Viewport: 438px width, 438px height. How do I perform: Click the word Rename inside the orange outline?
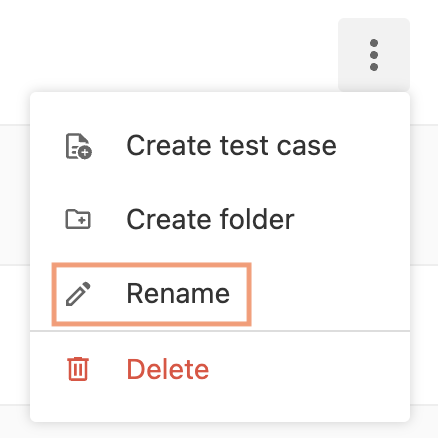[178, 293]
